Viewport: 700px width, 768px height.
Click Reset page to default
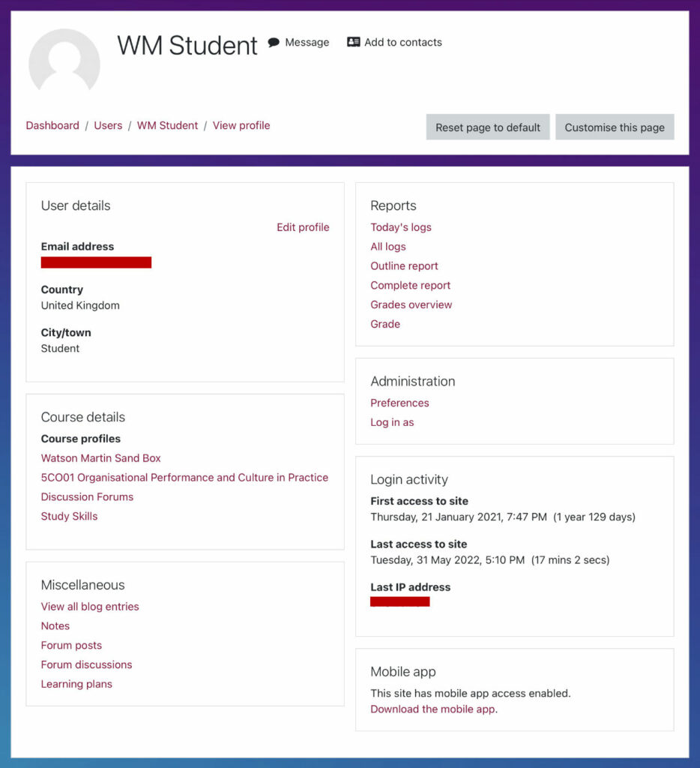coord(487,127)
